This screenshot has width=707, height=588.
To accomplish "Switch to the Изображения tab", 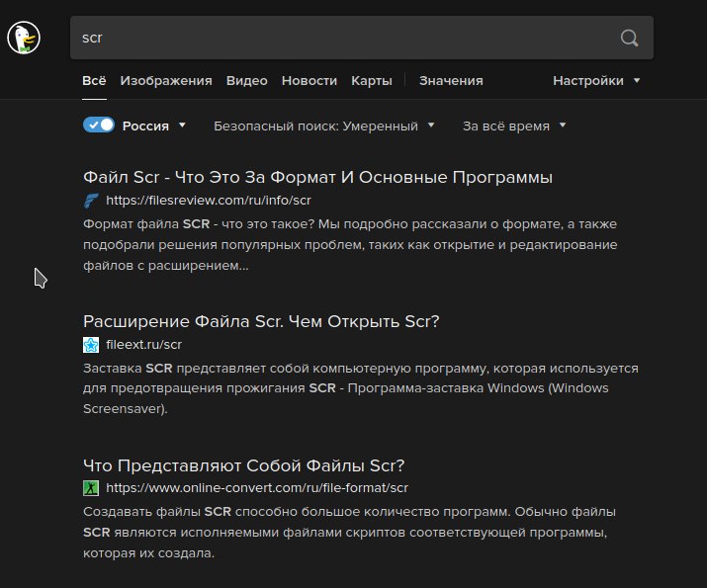I will 166,81.
